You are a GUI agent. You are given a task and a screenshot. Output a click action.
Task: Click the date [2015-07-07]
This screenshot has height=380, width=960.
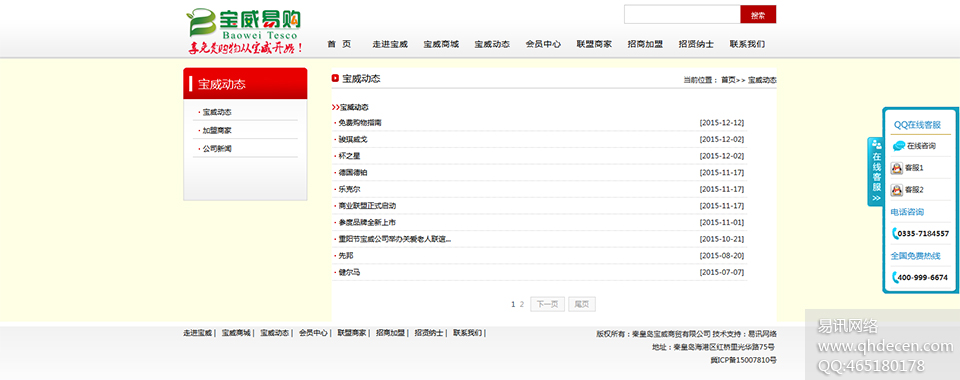[x=722, y=272]
